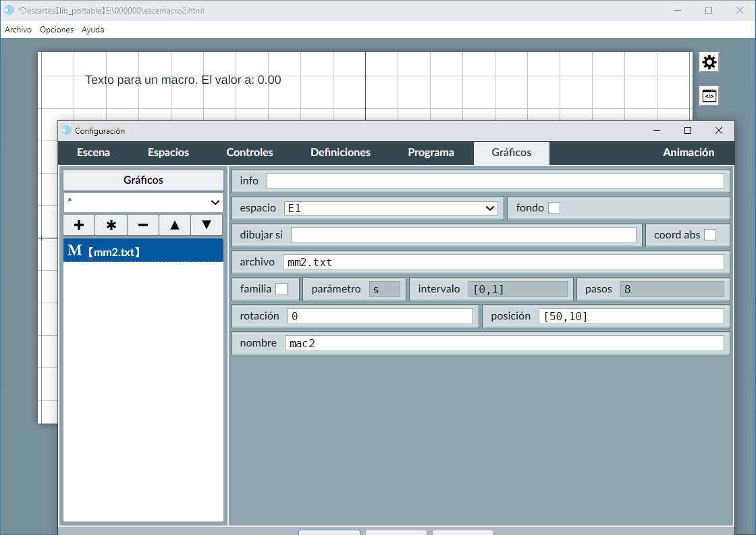The image size is (756, 535).
Task: Click the posición input field
Action: pyautogui.click(x=630, y=316)
